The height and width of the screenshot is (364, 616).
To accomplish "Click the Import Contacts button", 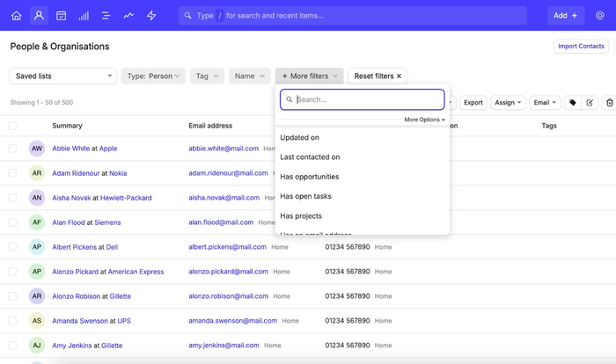I will coord(581,47).
